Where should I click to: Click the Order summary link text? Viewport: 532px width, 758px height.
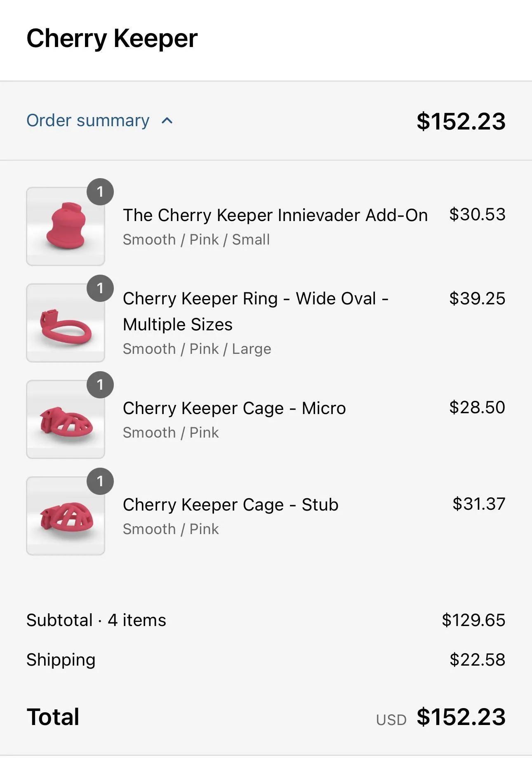pyautogui.click(x=88, y=121)
